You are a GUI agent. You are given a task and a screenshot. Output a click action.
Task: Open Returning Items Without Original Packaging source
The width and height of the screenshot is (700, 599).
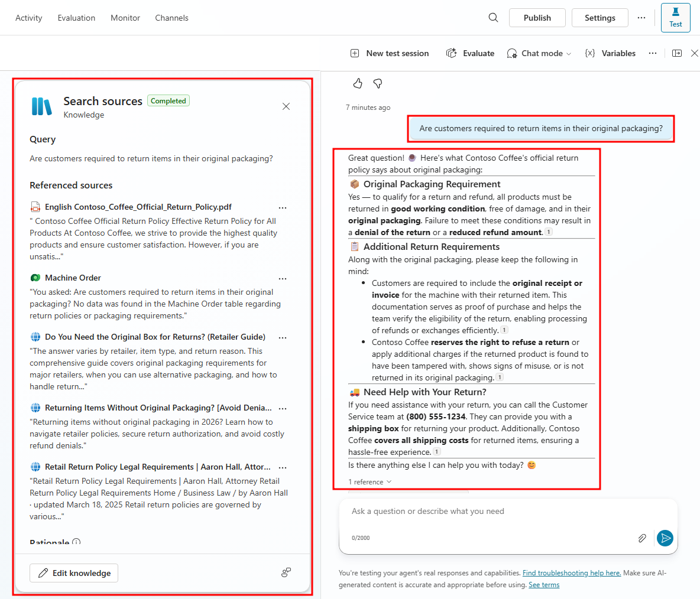pos(158,408)
